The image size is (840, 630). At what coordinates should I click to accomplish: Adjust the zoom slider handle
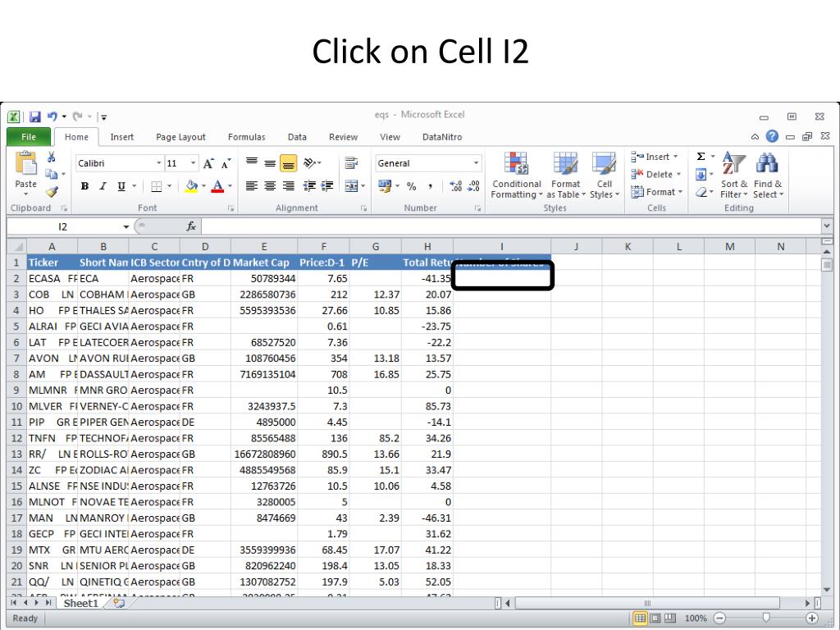tap(766, 619)
